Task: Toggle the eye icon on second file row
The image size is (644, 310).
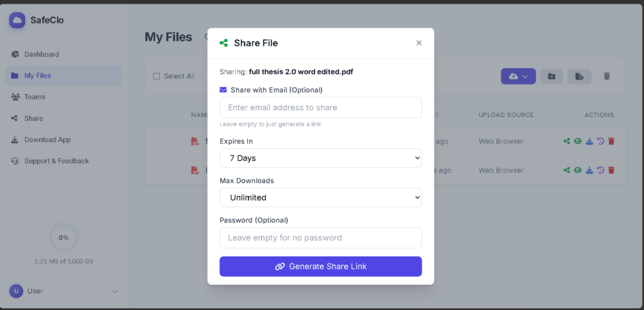Action: (578, 170)
